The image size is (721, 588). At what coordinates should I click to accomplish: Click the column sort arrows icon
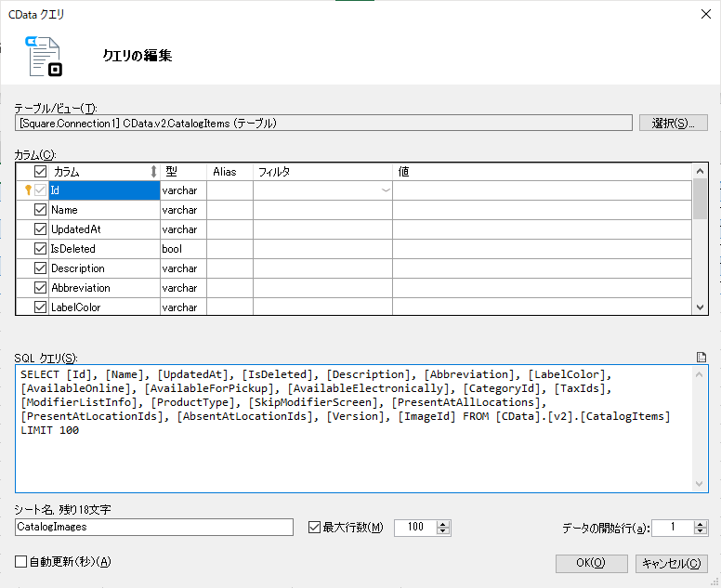153,172
